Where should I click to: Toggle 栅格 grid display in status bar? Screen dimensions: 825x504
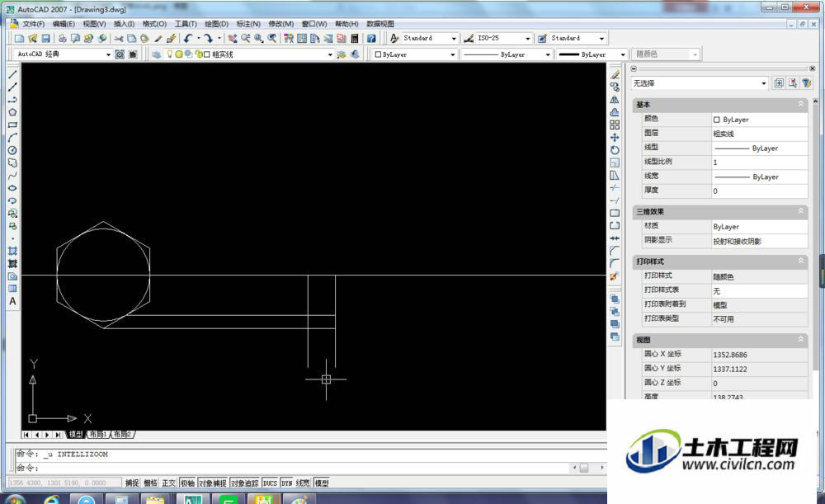[x=150, y=483]
